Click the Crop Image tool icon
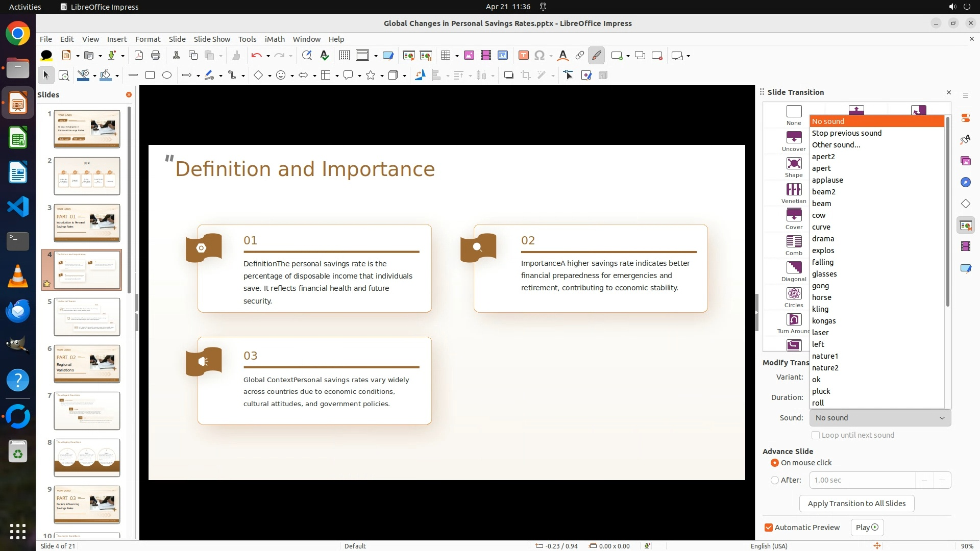 tap(525, 76)
